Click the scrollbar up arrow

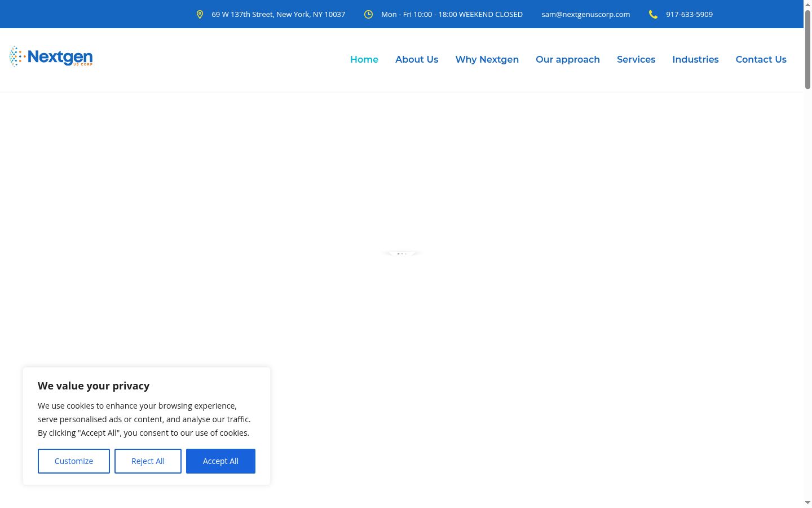(807, 5)
